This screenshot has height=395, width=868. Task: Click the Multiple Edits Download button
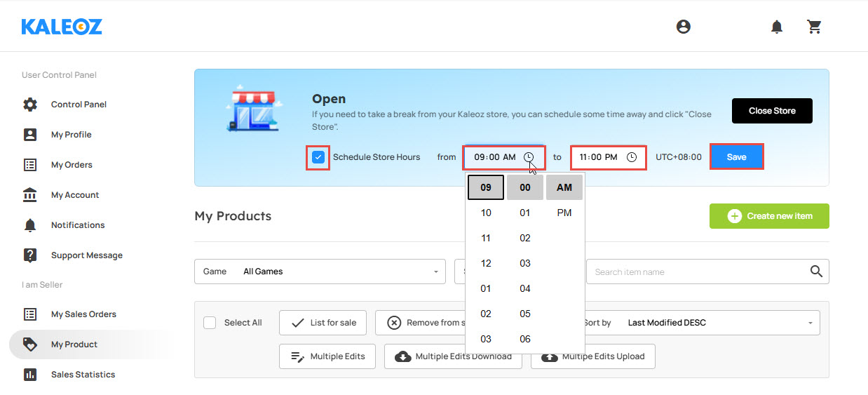pos(453,356)
